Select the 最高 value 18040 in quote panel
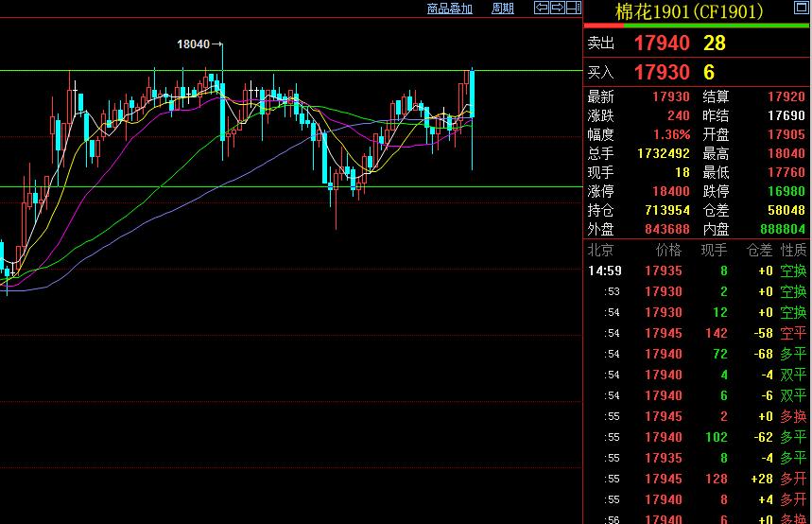Image resolution: width=812 pixels, height=524 pixels. point(786,153)
